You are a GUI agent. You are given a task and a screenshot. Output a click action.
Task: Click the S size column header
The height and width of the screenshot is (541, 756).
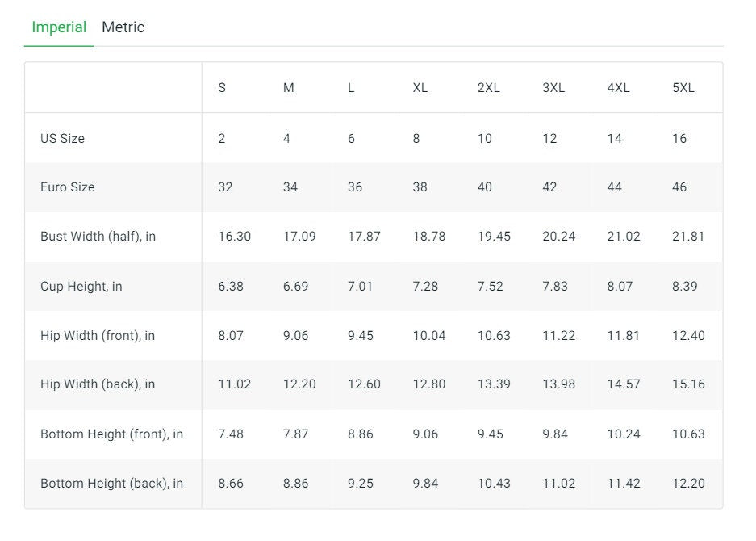coord(222,88)
